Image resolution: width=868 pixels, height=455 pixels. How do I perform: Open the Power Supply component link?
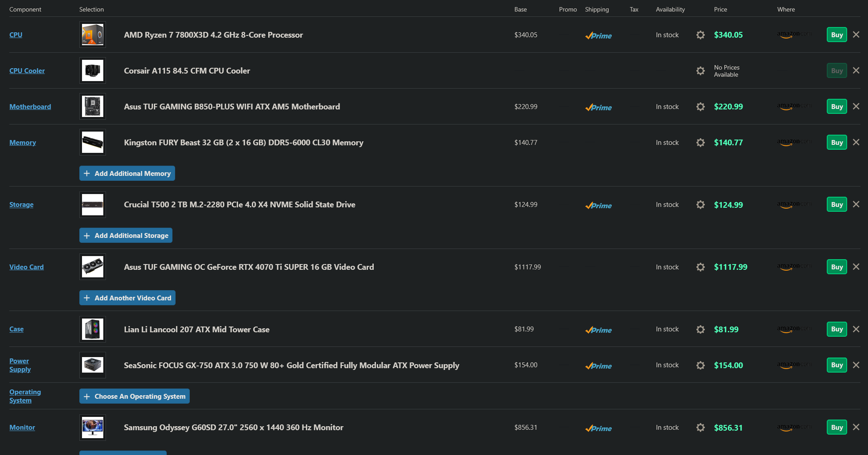point(20,365)
